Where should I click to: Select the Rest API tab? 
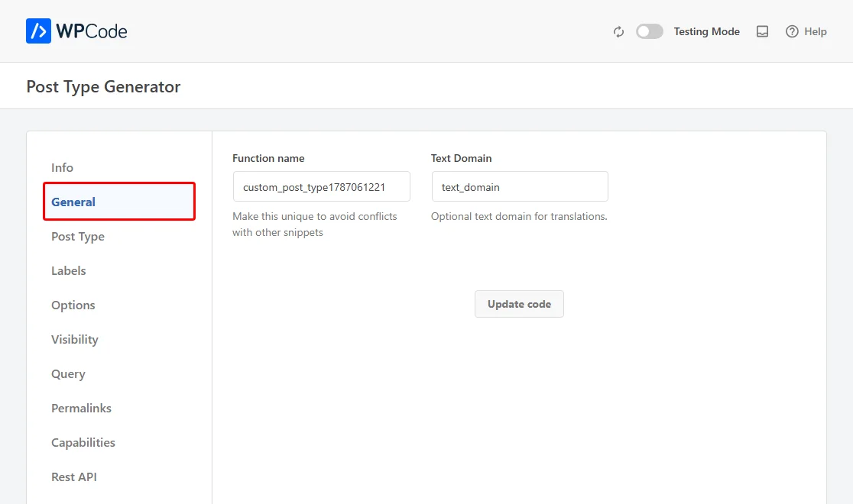pyautogui.click(x=74, y=477)
